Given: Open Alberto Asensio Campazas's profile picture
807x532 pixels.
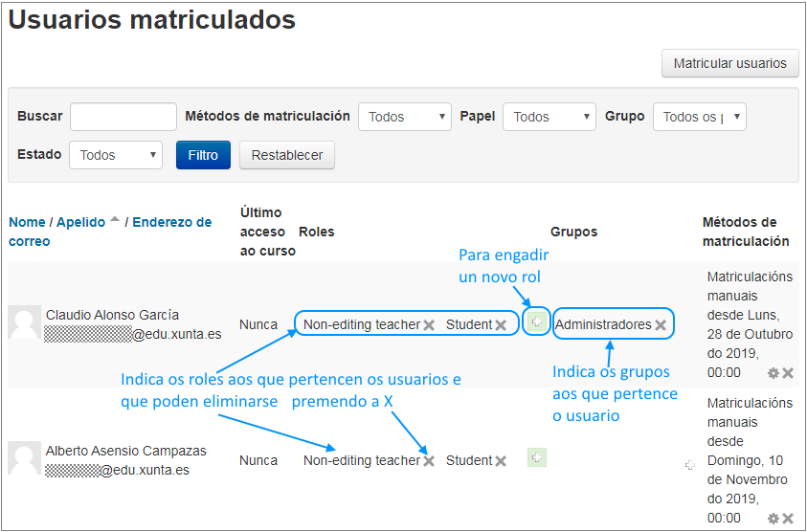Looking at the screenshot, I should click(24, 457).
